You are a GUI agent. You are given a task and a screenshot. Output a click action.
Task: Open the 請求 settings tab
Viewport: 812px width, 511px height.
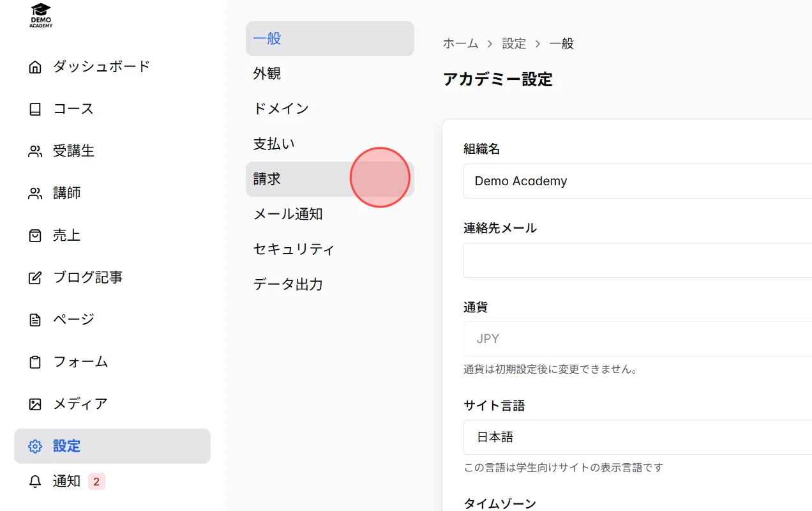[x=330, y=179]
